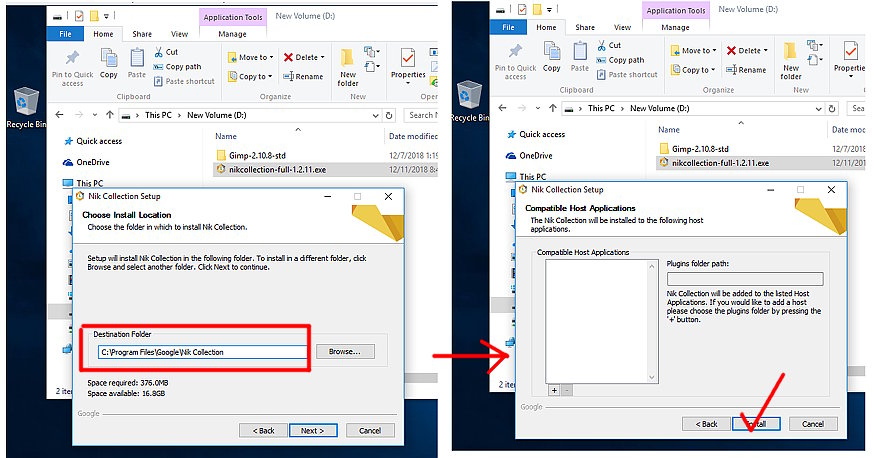This screenshot has height=458, width=874.
Task: Click Back in Compatible Host Applications dialog
Action: pyautogui.click(x=706, y=424)
